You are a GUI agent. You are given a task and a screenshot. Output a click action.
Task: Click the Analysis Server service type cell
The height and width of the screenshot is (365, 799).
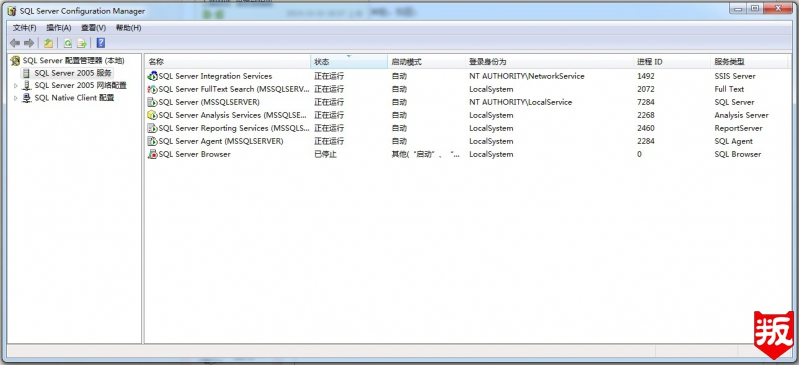point(741,115)
